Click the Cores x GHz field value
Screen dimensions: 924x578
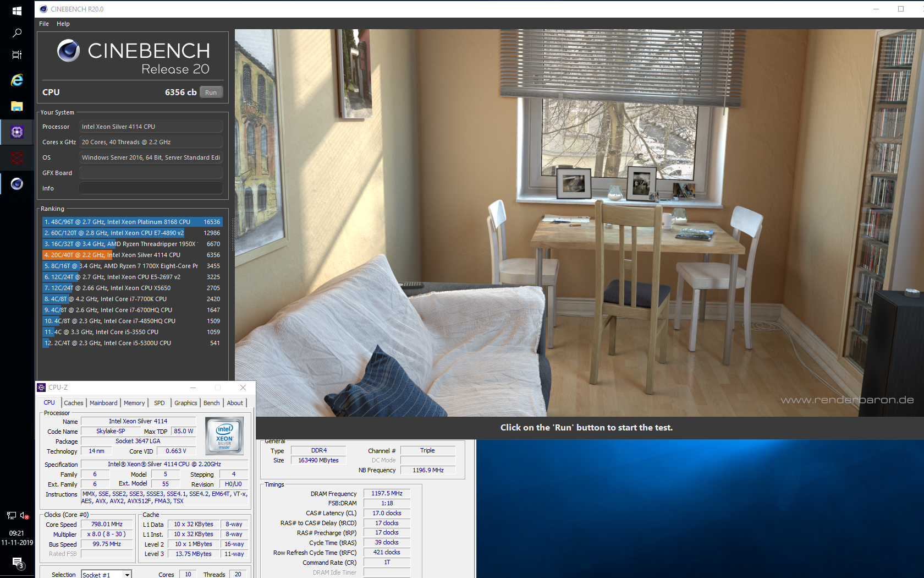pyautogui.click(x=151, y=142)
